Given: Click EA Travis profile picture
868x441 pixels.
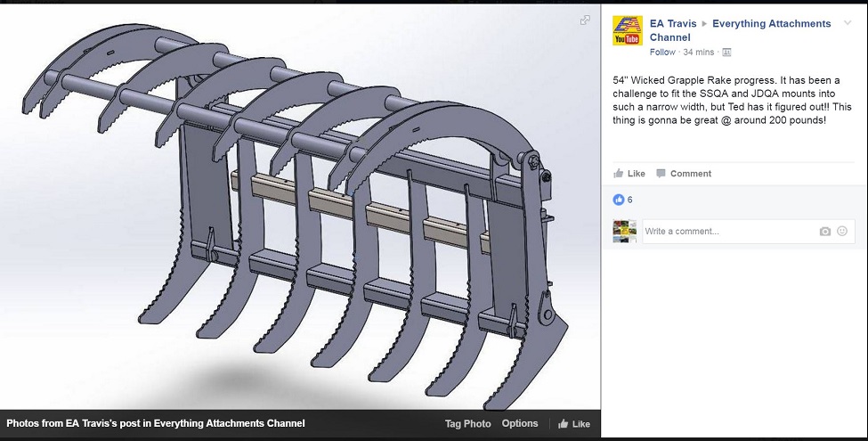Looking at the screenshot, I should [x=627, y=31].
